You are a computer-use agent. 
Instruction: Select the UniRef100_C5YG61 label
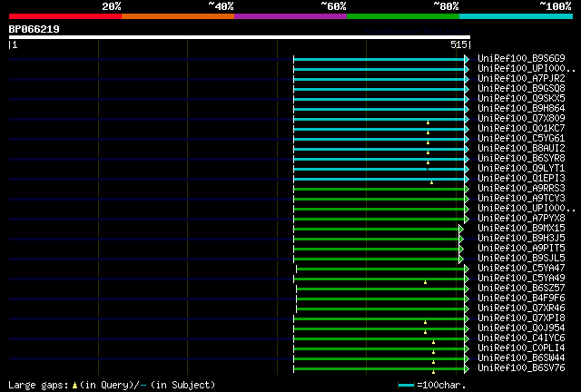point(521,139)
